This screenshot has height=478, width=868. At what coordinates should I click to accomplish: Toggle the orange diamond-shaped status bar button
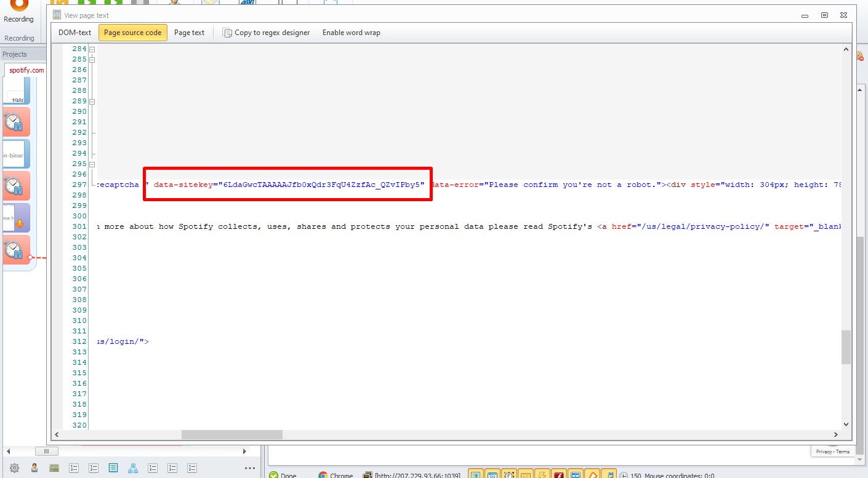pyautogui.click(x=592, y=474)
